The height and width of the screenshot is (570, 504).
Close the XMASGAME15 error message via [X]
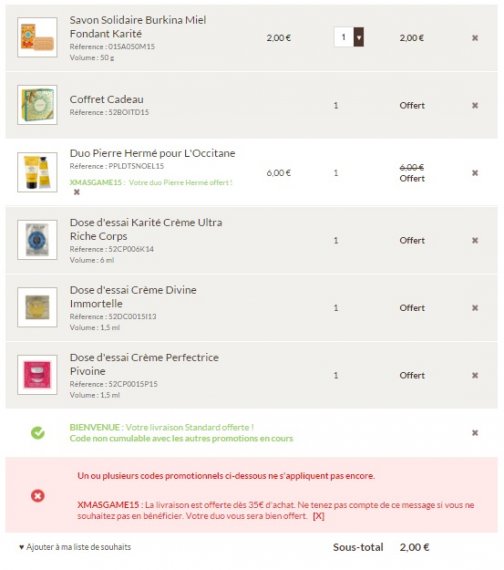point(319,516)
